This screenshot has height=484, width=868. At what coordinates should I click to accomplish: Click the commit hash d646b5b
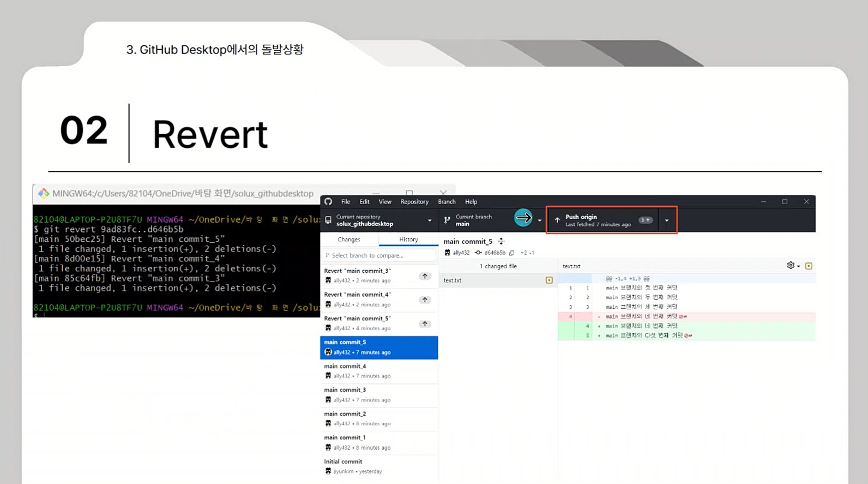[x=495, y=253]
